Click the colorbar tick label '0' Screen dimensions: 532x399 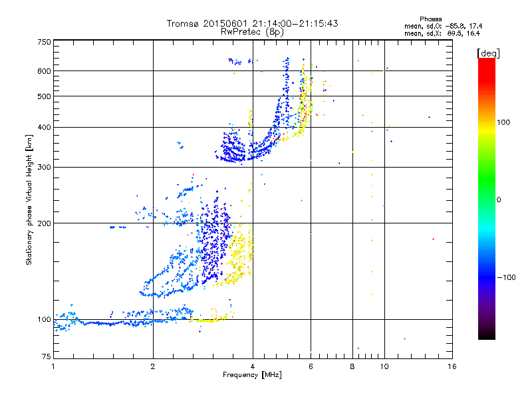click(x=499, y=200)
